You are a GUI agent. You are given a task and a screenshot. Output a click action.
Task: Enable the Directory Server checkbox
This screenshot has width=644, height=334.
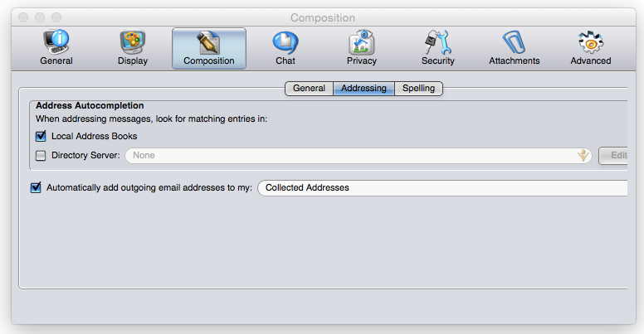click(x=41, y=155)
